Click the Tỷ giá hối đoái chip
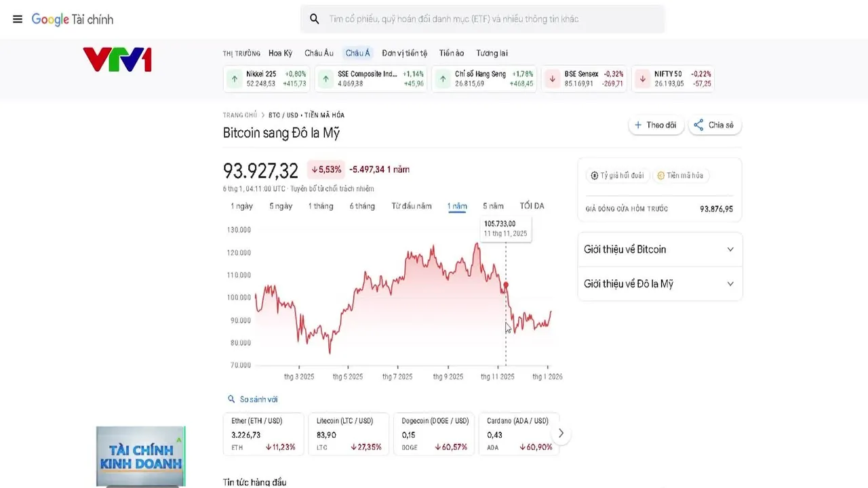 (x=617, y=176)
